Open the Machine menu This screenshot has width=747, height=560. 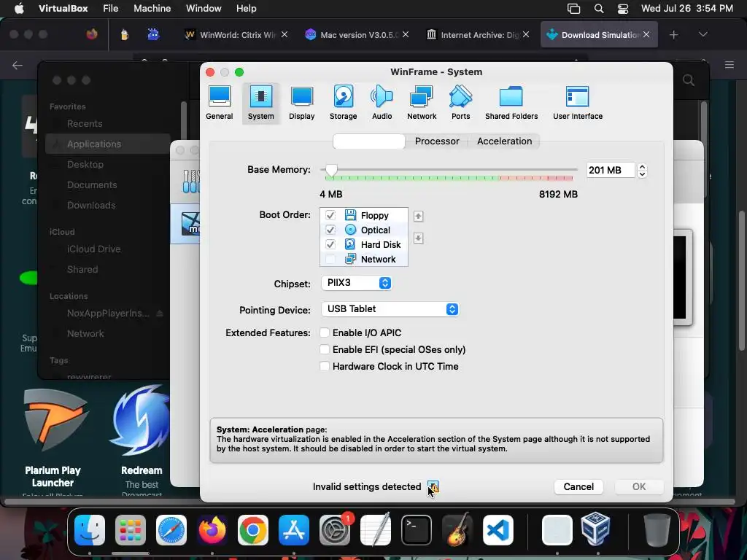point(152,9)
